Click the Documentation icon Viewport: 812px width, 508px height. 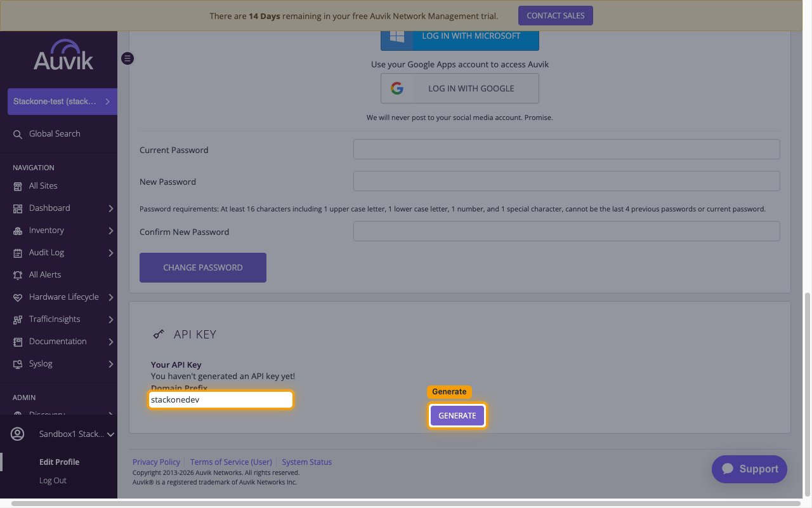pyautogui.click(x=18, y=342)
